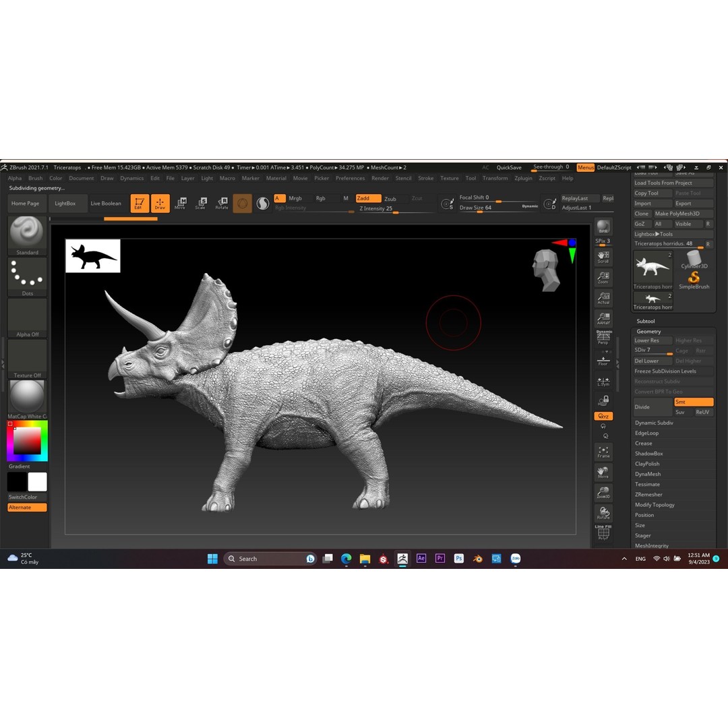Switch to the Scale gizmo tool
This screenshot has width=728, height=728.
click(x=201, y=204)
